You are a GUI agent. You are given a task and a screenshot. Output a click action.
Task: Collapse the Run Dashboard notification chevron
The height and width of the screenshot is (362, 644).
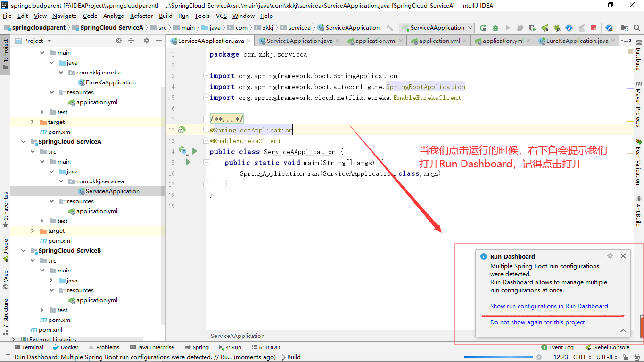(623, 331)
